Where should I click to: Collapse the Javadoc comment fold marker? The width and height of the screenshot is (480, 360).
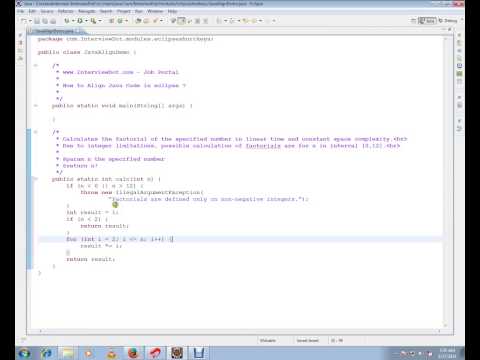pos(36,132)
